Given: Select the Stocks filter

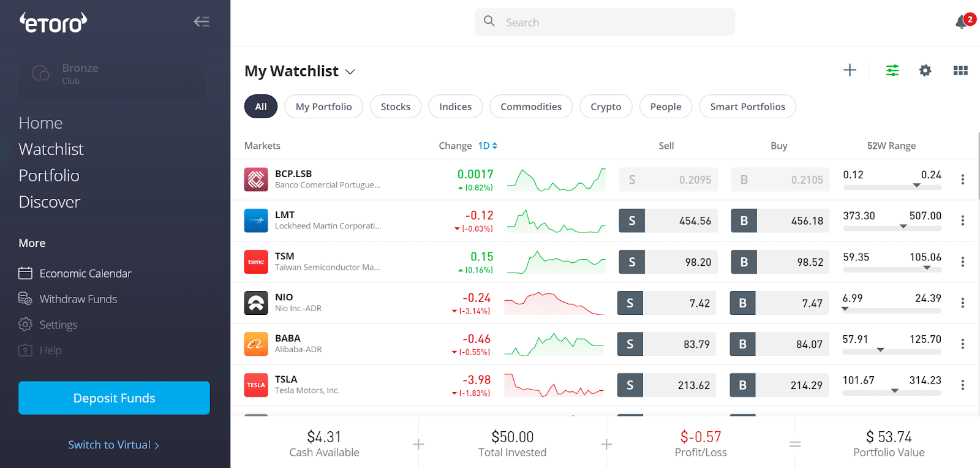Looking at the screenshot, I should (396, 107).
